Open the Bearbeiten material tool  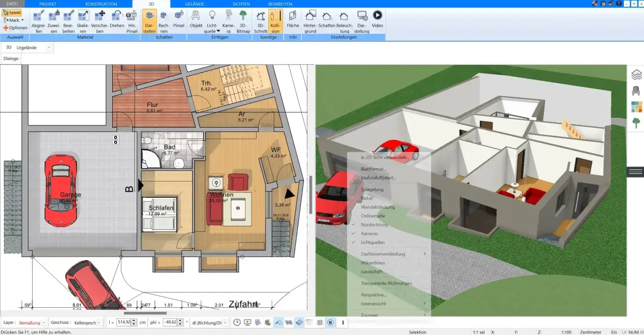(69, 21)
